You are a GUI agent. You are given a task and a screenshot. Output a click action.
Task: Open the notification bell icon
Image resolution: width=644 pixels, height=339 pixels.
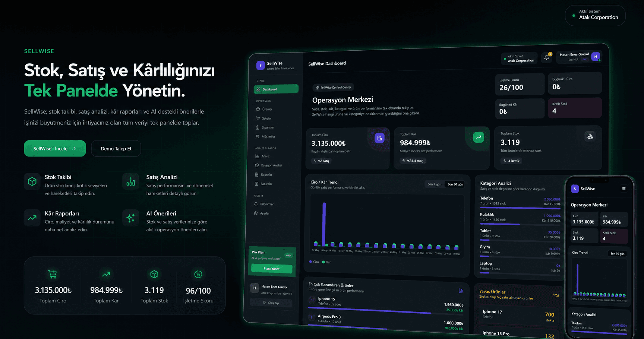pyautogui.click(x=546, y=58)
